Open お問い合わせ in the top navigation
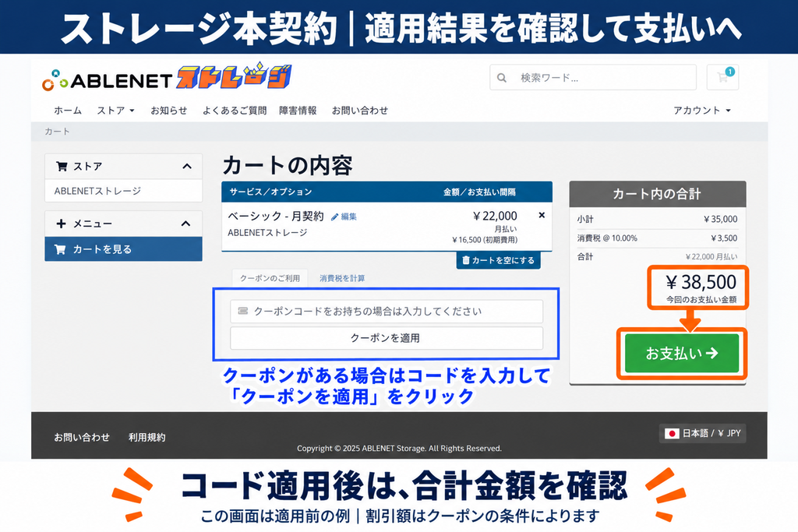This screenshot has height=532, width=798. point(360,111)
